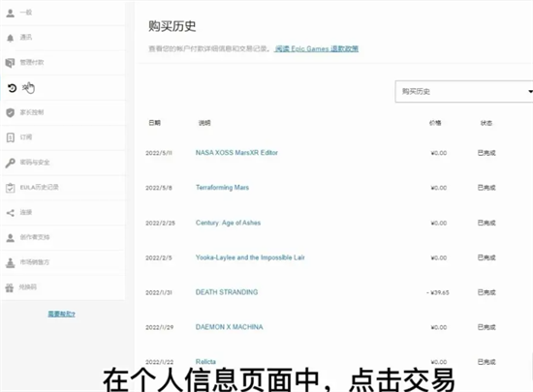The image size is (533, 392).
Task: Click the date 2022/2/5
Action: [x=159, y=257]
